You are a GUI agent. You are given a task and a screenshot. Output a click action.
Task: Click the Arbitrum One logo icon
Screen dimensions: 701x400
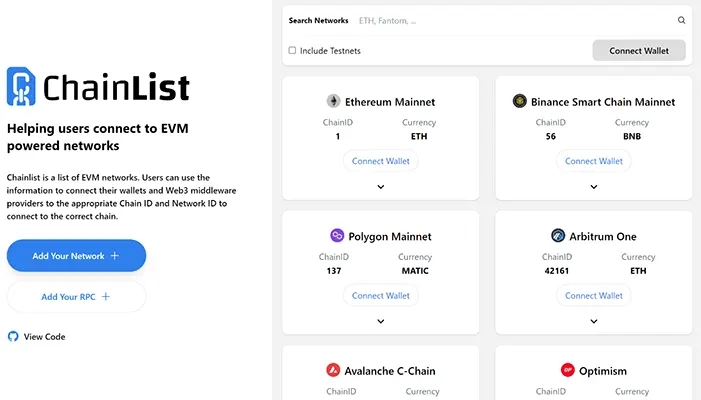[558, 235]
